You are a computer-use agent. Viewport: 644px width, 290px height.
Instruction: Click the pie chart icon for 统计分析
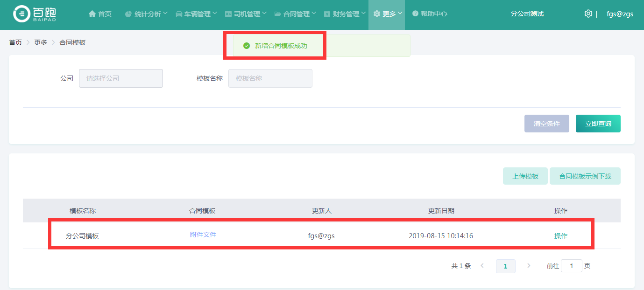(x=128, y=14)
